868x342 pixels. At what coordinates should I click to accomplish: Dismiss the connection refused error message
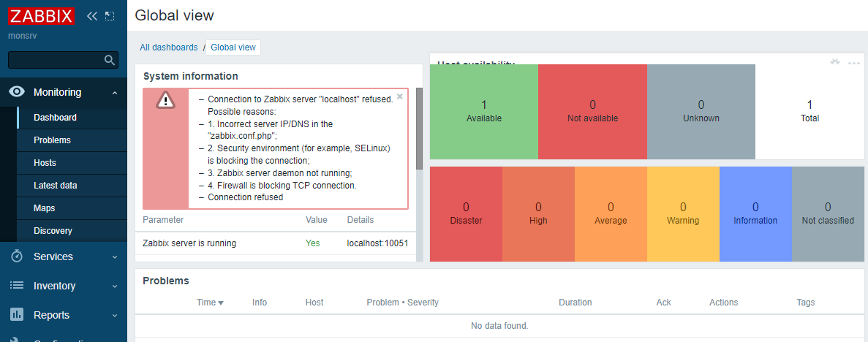point(400,96)
